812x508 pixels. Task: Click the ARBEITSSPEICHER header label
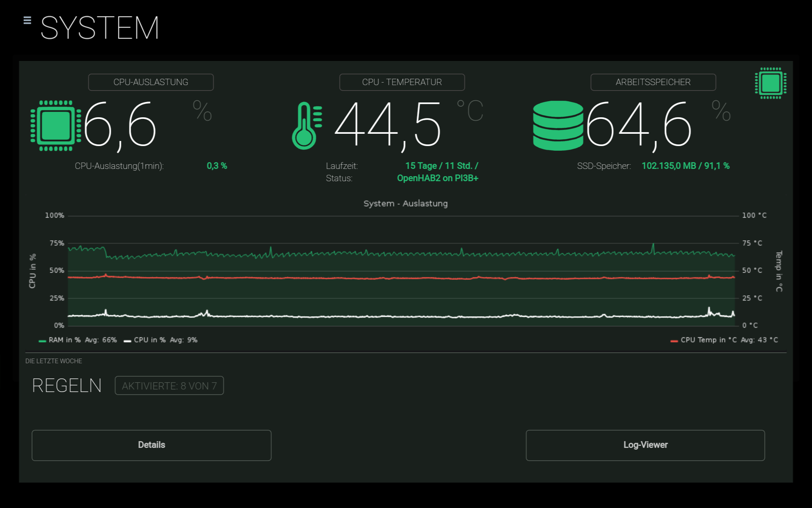653,82
